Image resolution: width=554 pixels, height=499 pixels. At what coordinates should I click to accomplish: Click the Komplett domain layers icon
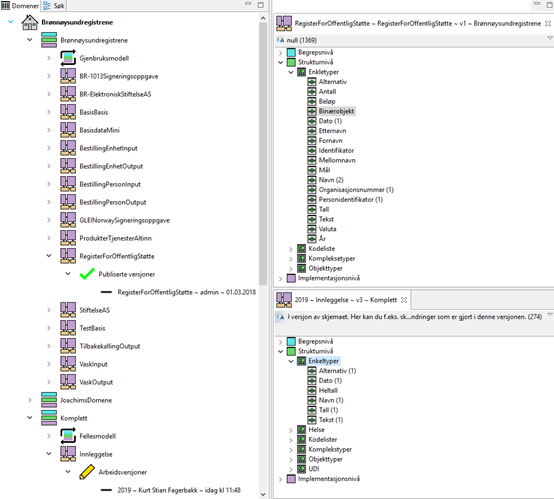click(49, 418)
